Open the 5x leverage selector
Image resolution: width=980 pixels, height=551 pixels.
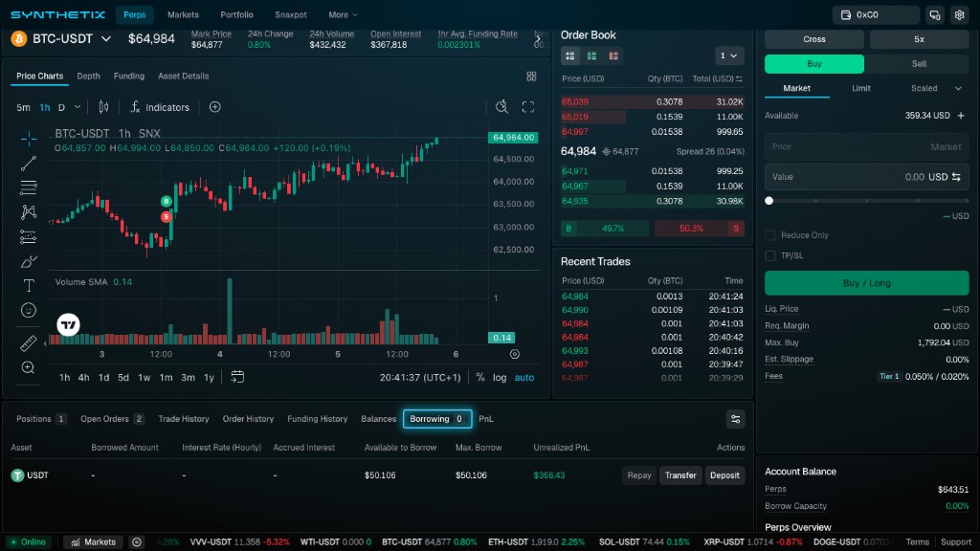[919, 38]
